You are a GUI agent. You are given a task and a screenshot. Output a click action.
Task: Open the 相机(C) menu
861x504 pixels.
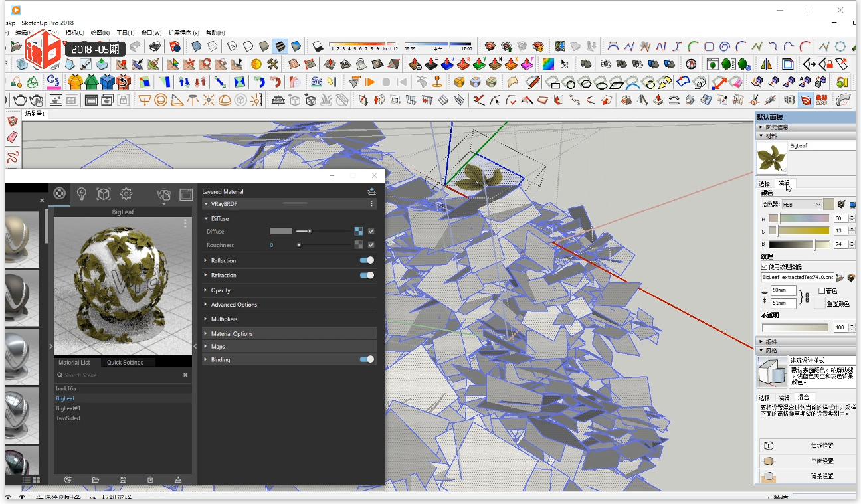point(74,33)
